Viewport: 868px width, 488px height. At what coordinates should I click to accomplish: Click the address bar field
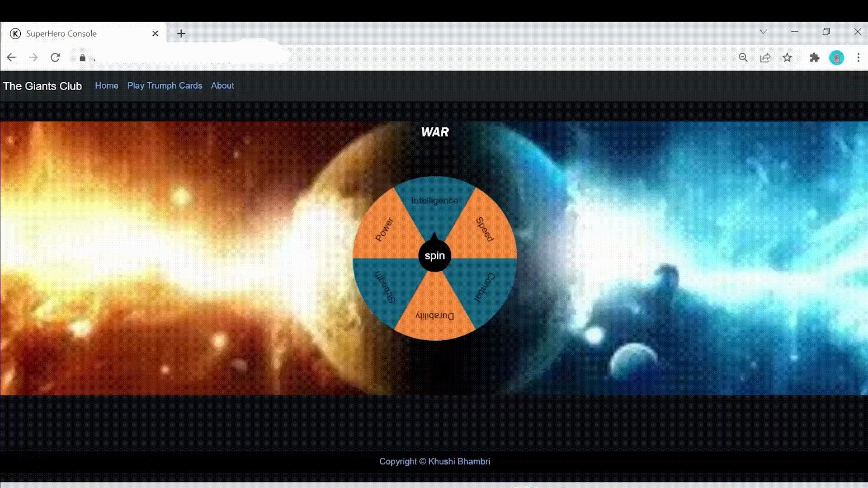coord(362,57)
